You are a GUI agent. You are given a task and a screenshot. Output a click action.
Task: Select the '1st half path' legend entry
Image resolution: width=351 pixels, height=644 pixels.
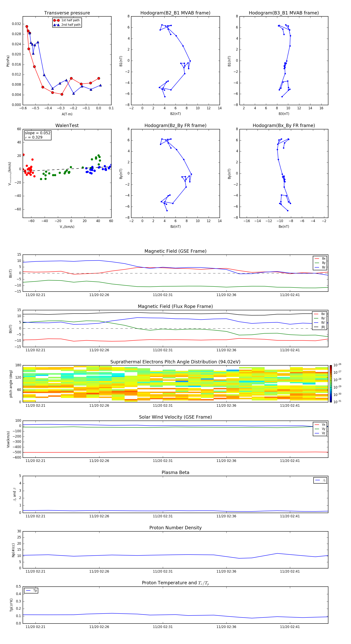67,20
